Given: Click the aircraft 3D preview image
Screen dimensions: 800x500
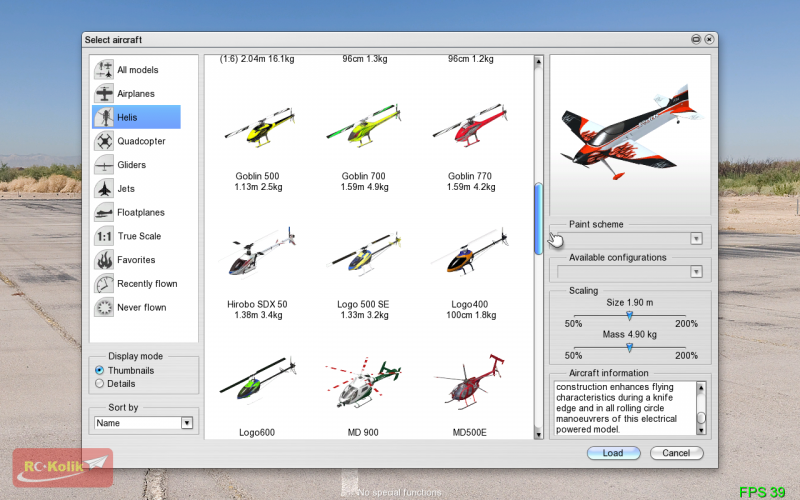Looking at the screenshot, I should click(630, 135).
